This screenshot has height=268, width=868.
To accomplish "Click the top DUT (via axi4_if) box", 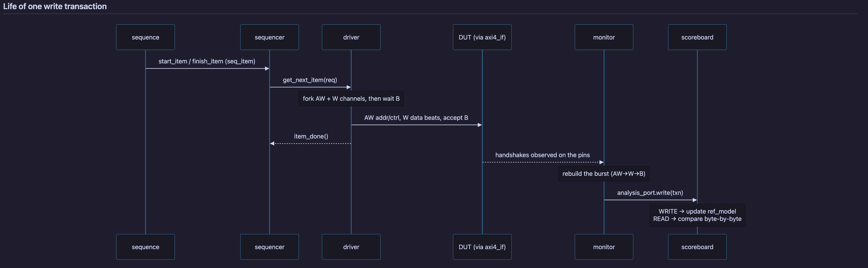I will [x=482, y=37].
